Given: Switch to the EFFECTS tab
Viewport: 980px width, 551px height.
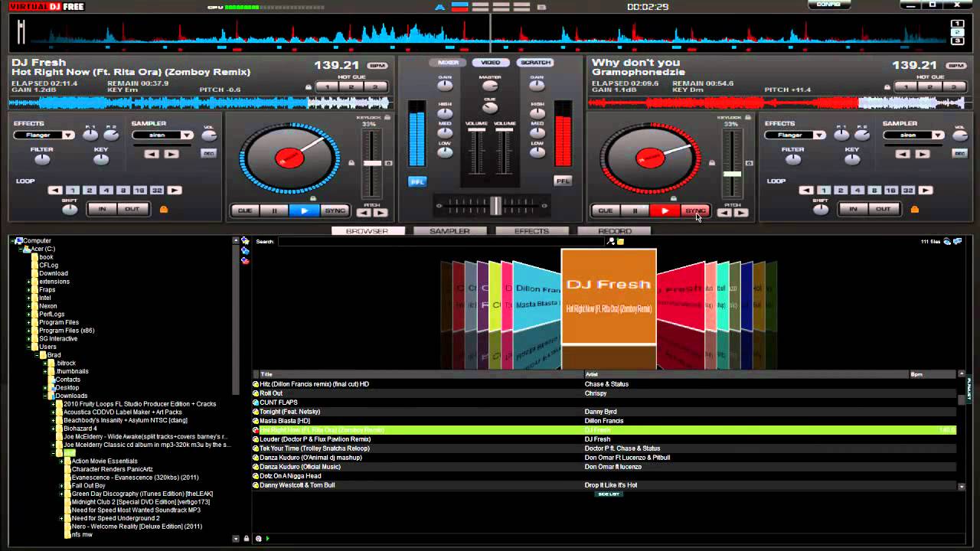Looking at the screenshot, I should [x=531, y=231].
